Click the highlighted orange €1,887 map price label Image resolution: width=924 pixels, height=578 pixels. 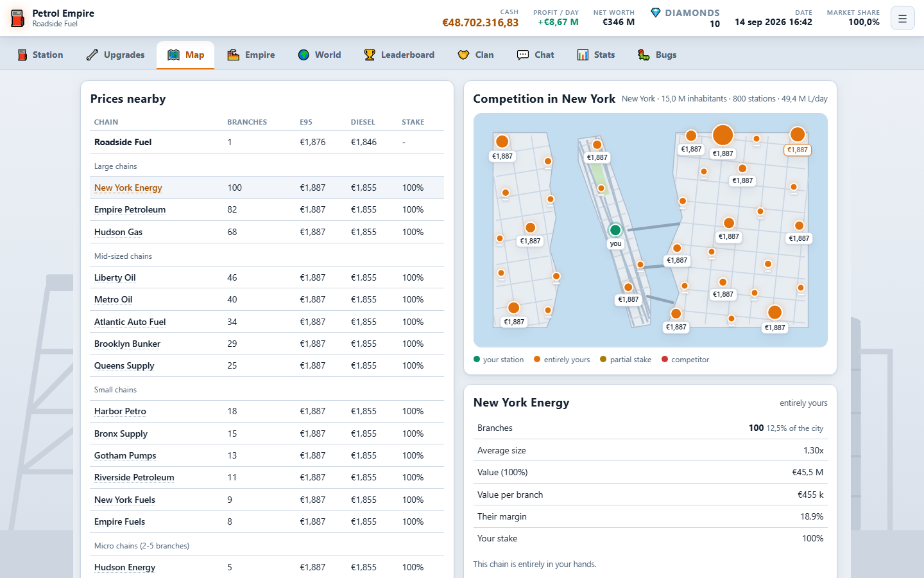pyautogui.click(x=798, y=150)
